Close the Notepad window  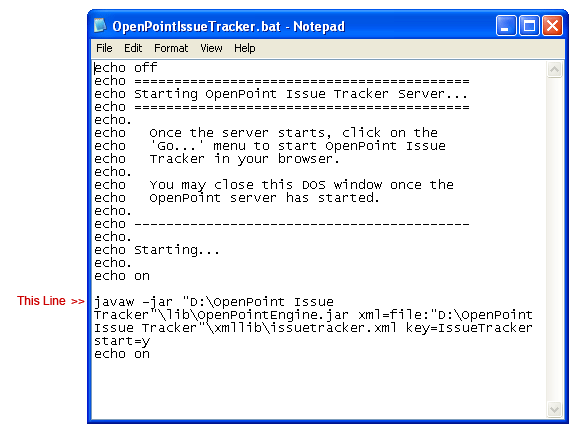(x=552, y=26)
